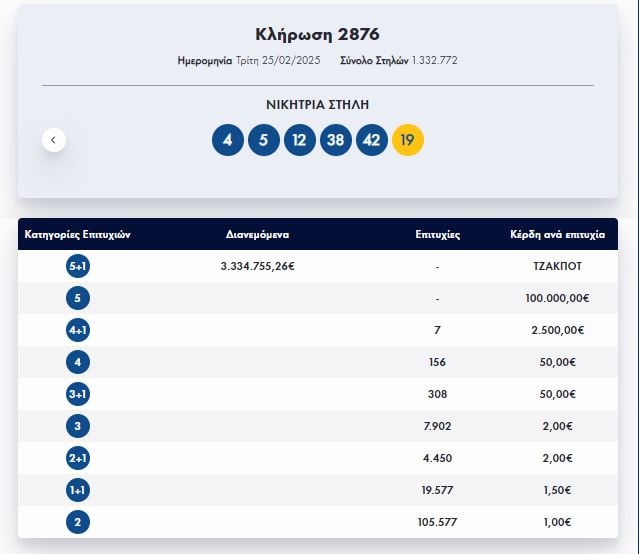This screenshot has height=554, width=639.
Task: Click the 3+1 category badge
Action: click(78, 394)
